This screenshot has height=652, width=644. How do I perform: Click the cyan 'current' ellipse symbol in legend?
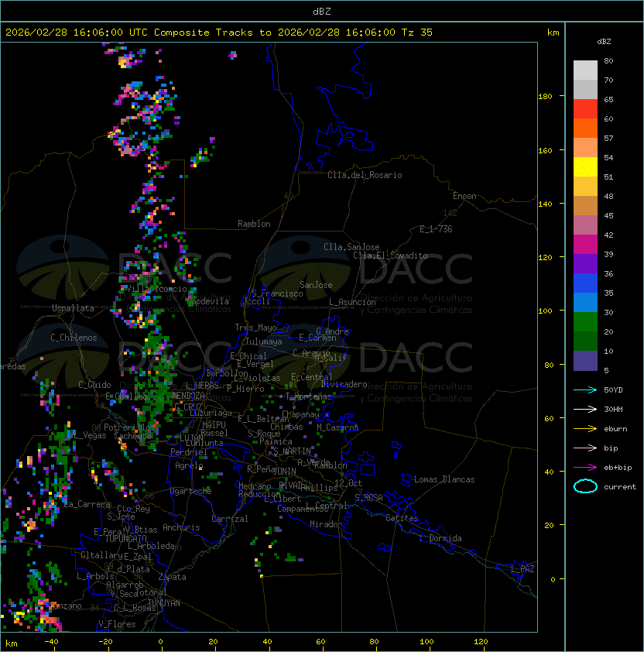tap(585, 486)
